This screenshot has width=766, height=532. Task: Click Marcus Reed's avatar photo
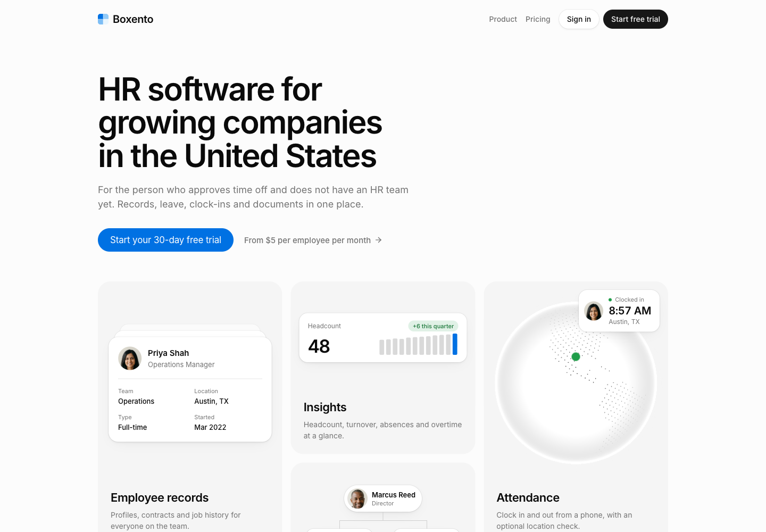tap(357, 498)
